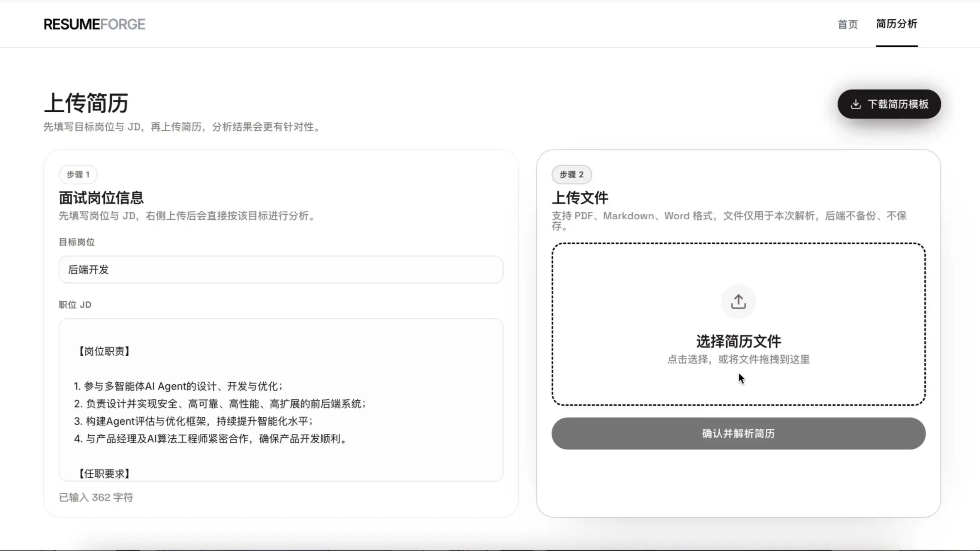Click the 上传文件 heading
Screen dimensions: 980x551
tap(580, 198)
